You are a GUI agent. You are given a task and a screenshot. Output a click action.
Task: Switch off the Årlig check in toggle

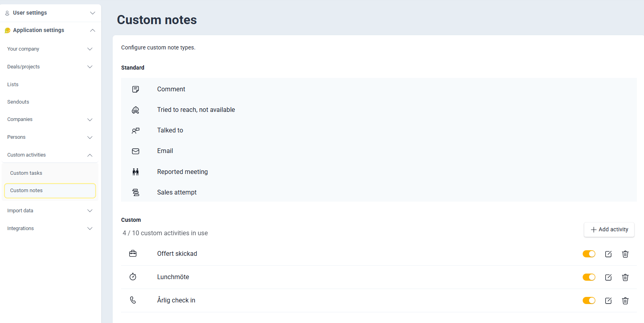[589, 300]
